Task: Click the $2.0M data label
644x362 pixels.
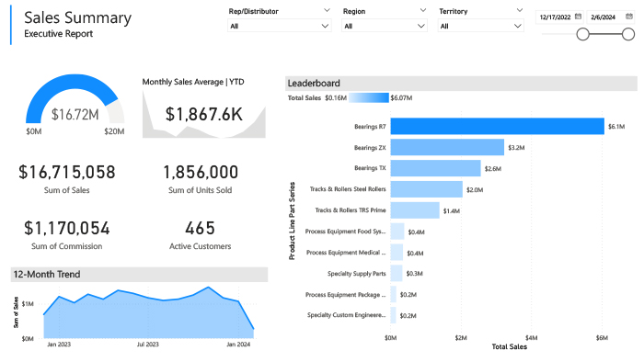Action: (x=475, y=190)
